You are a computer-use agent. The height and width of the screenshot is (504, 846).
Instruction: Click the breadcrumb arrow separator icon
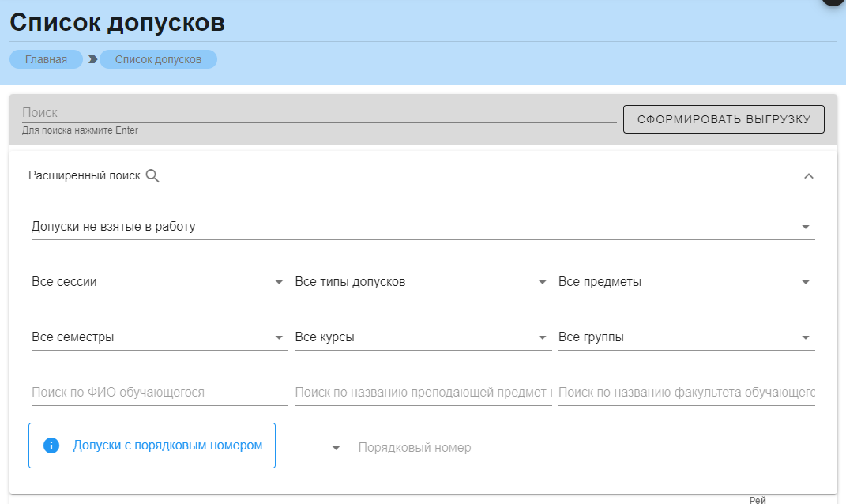pyautogui.click(x=92, y=59)
